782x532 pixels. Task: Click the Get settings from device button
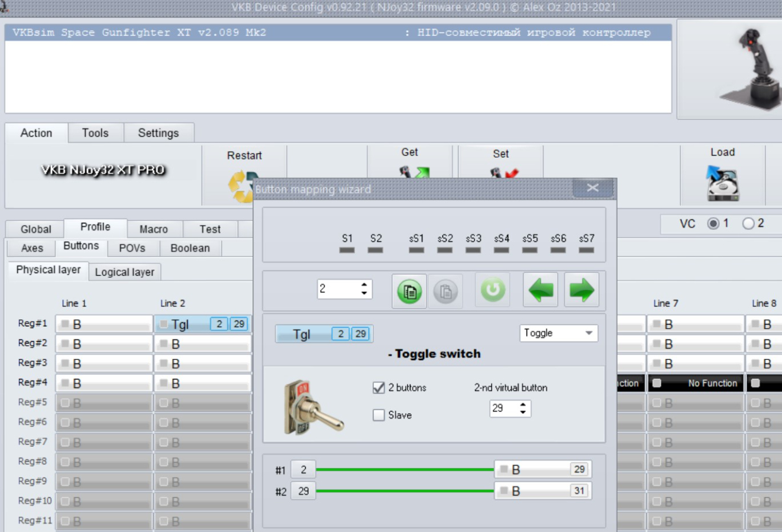409,163
